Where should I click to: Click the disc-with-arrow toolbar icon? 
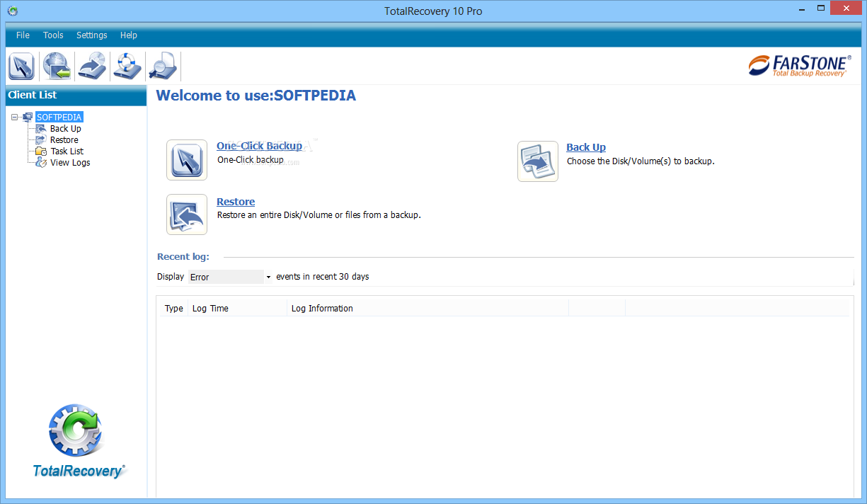pyautogui.click(x=92, y=67)
